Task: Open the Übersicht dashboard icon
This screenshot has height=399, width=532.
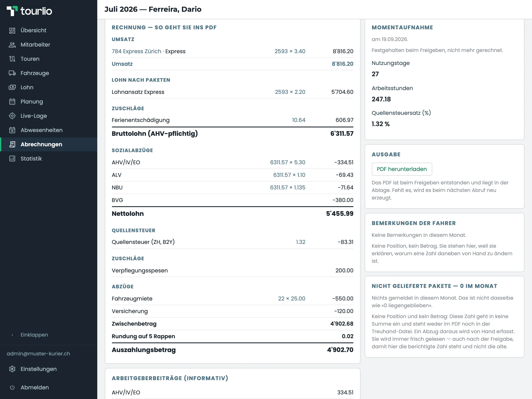Action: click(12, 30)
